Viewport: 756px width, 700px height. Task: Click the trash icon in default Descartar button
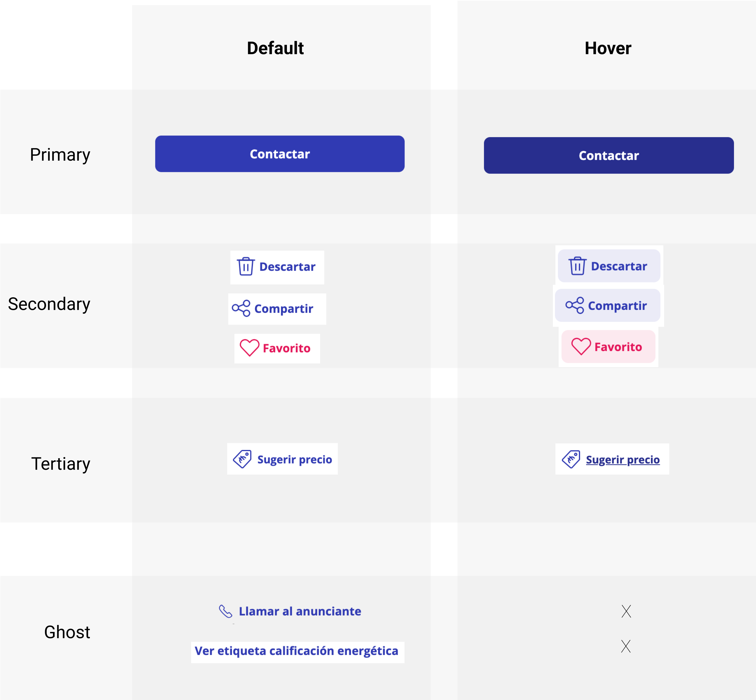[246, 267]
